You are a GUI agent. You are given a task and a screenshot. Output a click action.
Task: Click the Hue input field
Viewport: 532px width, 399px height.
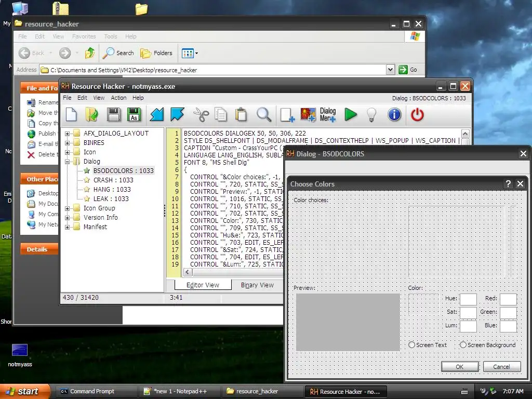click(468, 299)
